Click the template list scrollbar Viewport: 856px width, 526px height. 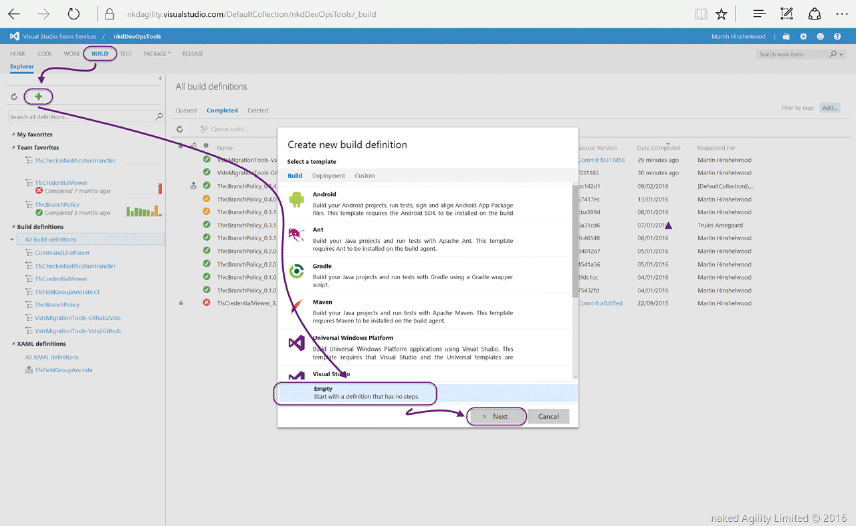click(x=574, y=242)
